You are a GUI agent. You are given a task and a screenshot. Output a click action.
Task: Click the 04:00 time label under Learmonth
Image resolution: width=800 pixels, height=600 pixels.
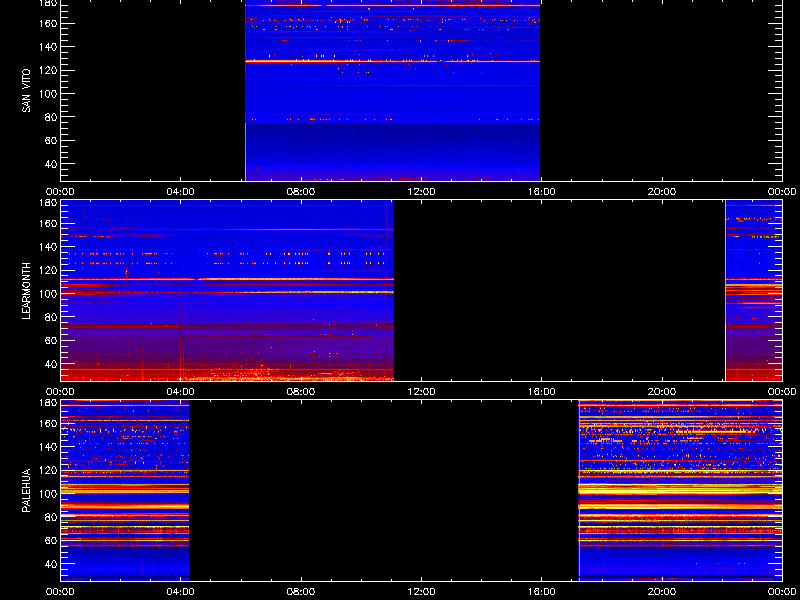tap(181, 392)
